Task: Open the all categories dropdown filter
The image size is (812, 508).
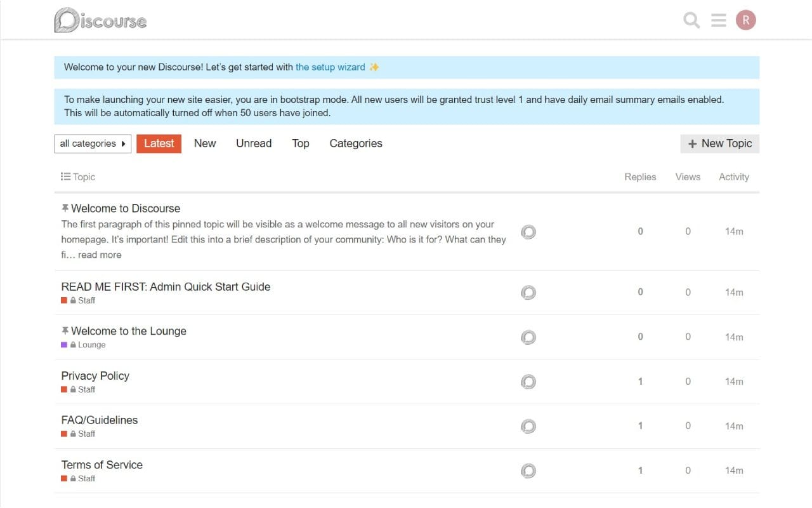Action: point(92,144)
